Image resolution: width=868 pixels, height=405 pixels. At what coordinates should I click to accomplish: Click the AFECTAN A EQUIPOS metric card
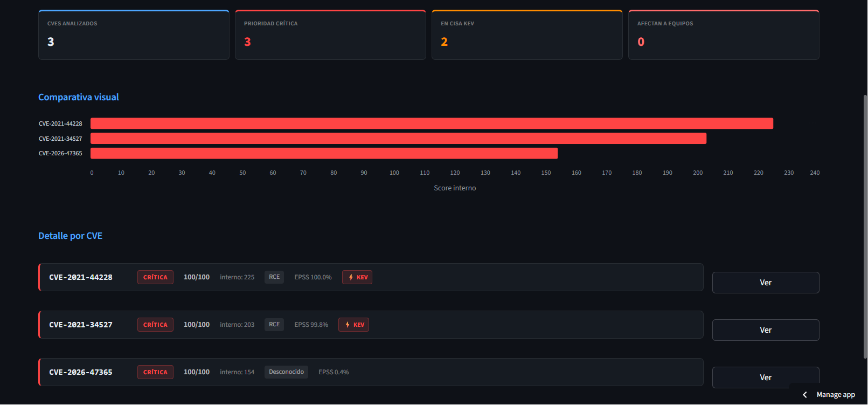click(x=724, y=35)
